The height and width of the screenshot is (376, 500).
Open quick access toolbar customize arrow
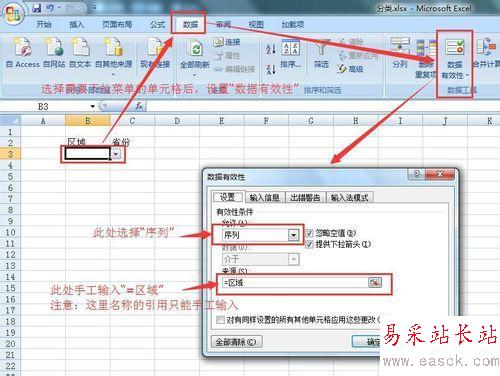point(95,8)
